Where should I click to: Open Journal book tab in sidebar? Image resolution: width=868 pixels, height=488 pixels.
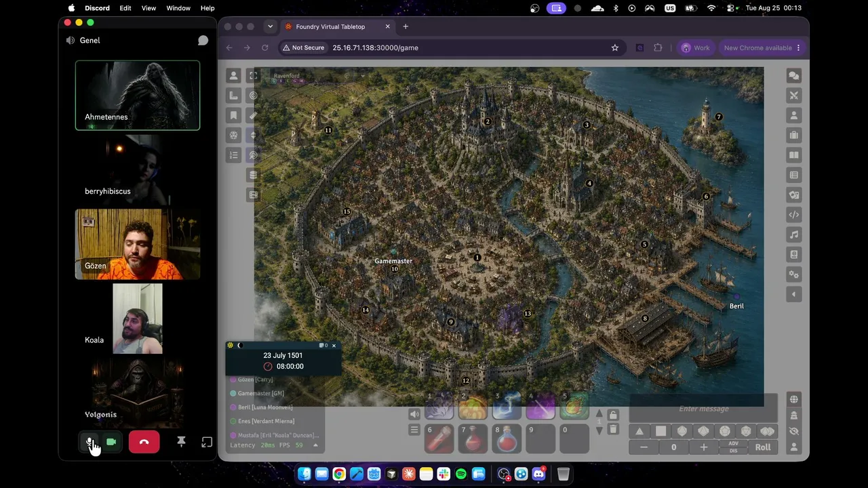pos(794,155)
